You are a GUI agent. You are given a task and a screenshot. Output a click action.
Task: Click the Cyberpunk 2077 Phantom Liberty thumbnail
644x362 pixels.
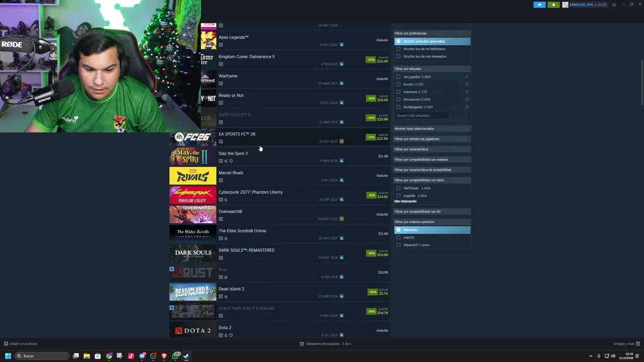point(193,195)
